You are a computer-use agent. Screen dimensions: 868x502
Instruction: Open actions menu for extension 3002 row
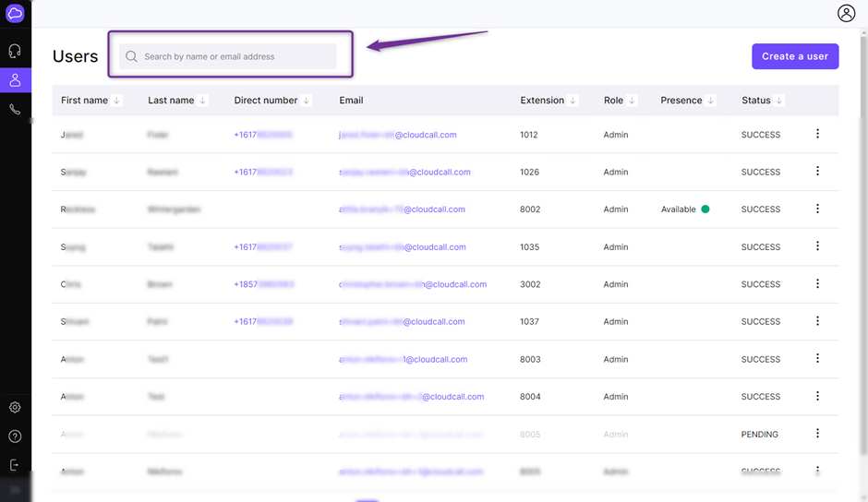[817, 283]
